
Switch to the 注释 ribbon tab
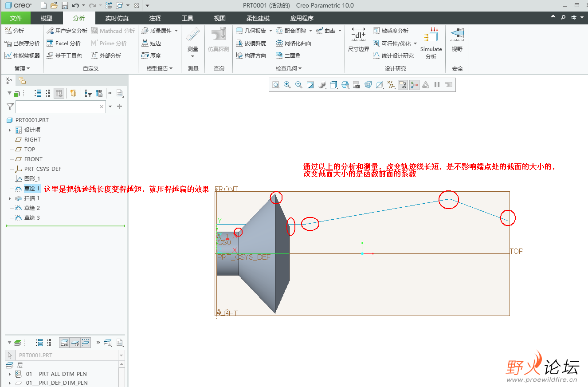tap(155, 18)
